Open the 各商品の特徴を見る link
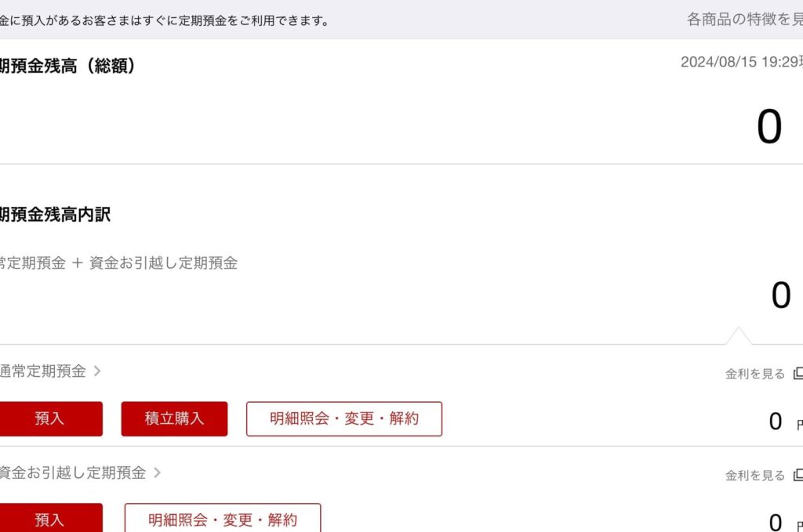Viewport: 803px width, 532px height. (743, 20)
